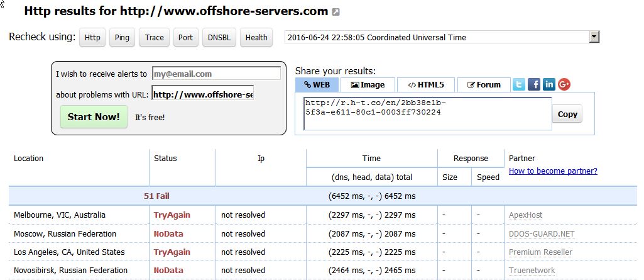The height and width of the screenshot is (280, 644).
Task: Click the 51 Fail summary status
Action: (156, 196)
